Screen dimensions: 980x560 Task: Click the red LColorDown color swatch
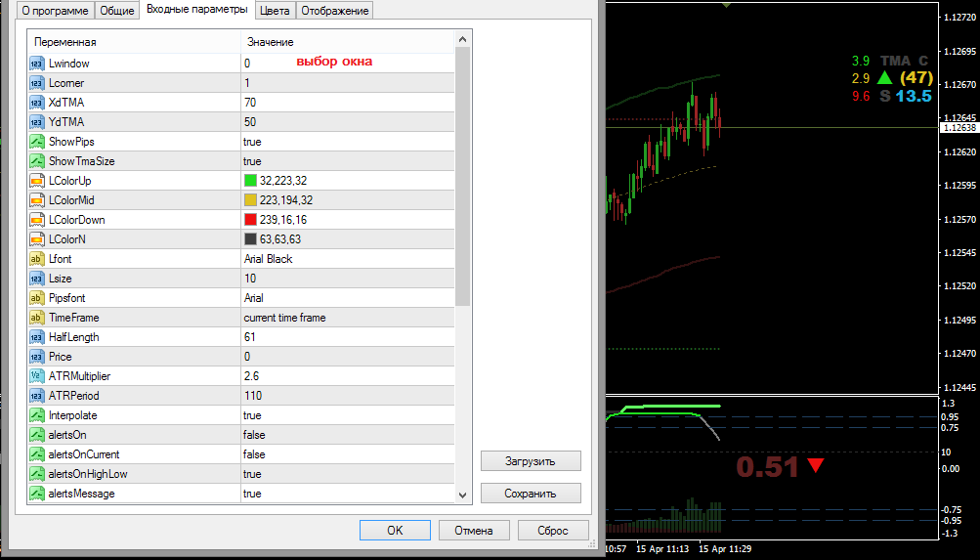251,219
